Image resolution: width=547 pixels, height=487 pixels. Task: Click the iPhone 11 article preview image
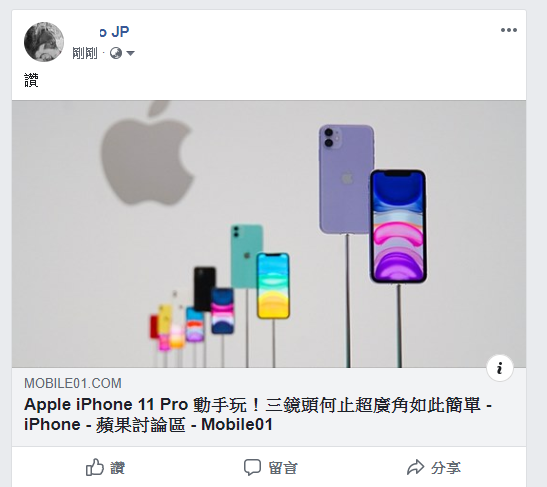pyautogui.click(x=269, y=234)
